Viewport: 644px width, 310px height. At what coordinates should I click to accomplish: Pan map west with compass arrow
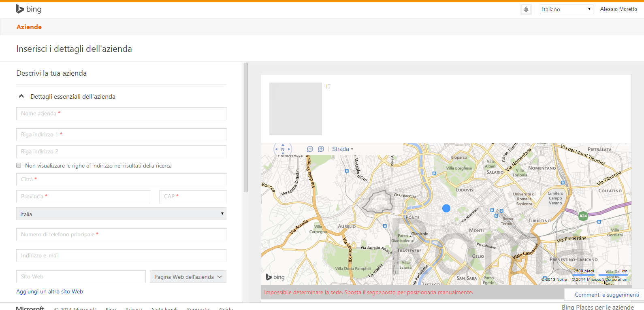pyautogui.click(x=276, y=149)
